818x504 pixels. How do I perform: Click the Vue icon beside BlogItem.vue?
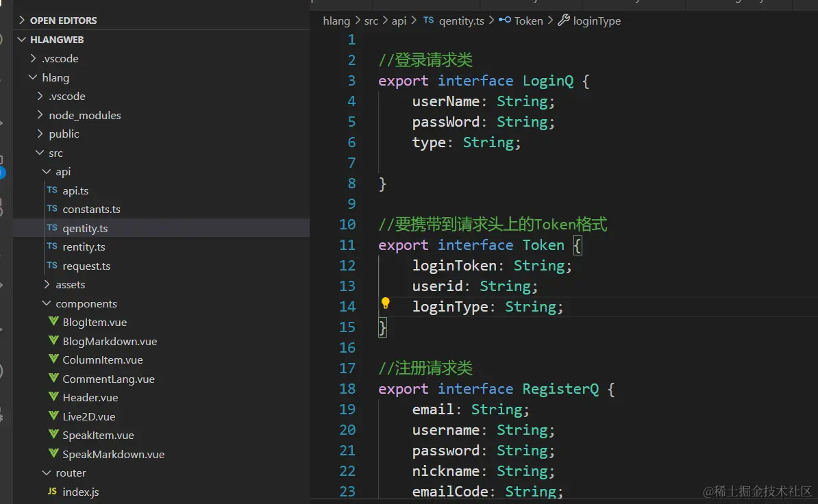click(53, 321)
